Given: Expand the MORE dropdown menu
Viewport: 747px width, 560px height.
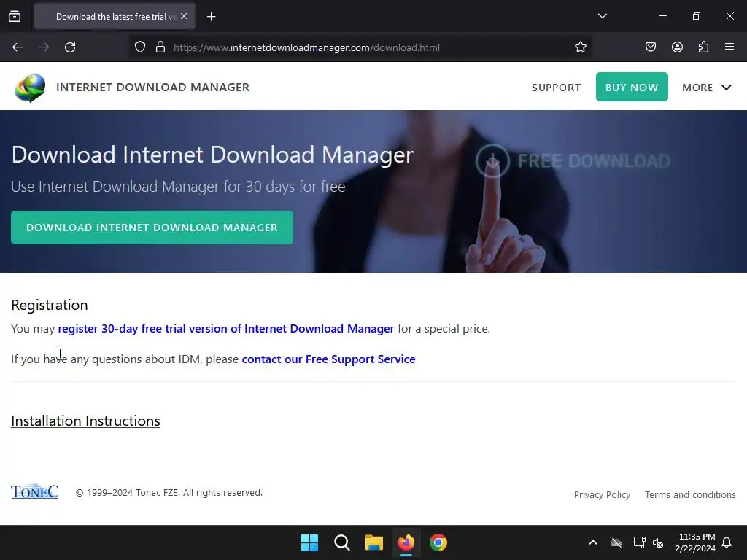Looking at the screenshot, I should 706,87.
